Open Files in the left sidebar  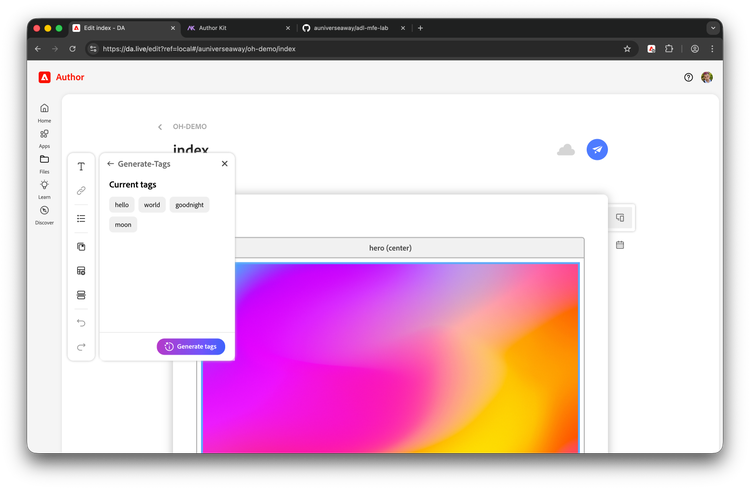point(44,160)
